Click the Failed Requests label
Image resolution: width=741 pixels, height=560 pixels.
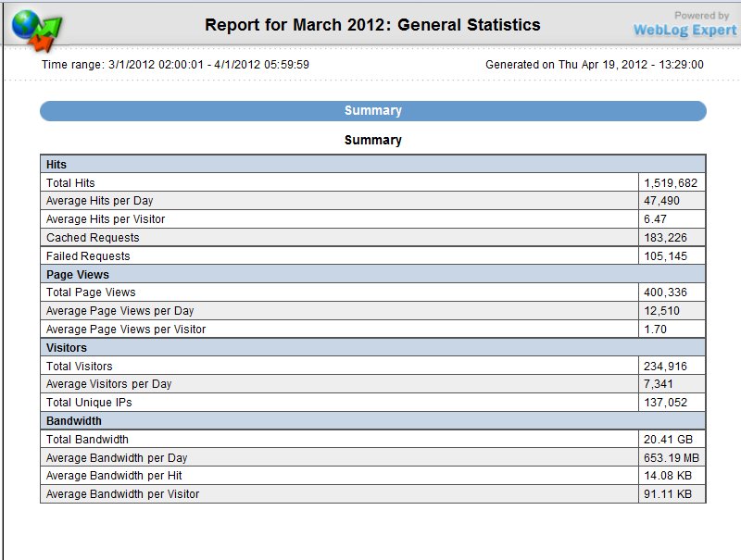pos(88,255)
